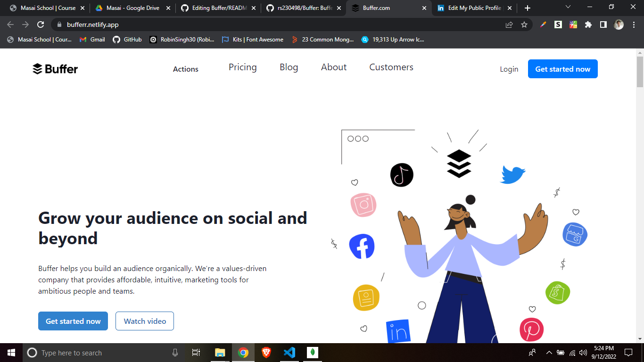Click header Get started now button
The height and width of the screenshot is (362, 644).
coord(563,69)
